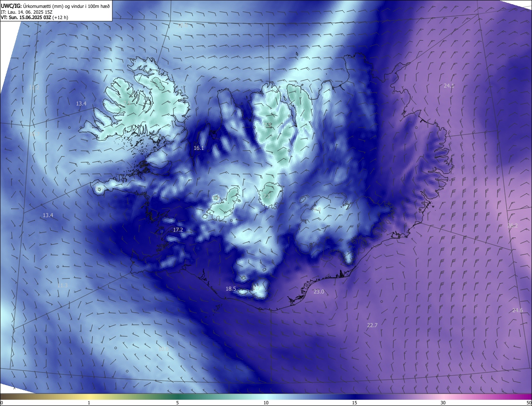Screen dimensions: 532x406
Task: Select the "5" tick on the color scale
Action: pyautogui.click(x=177, y=403)
